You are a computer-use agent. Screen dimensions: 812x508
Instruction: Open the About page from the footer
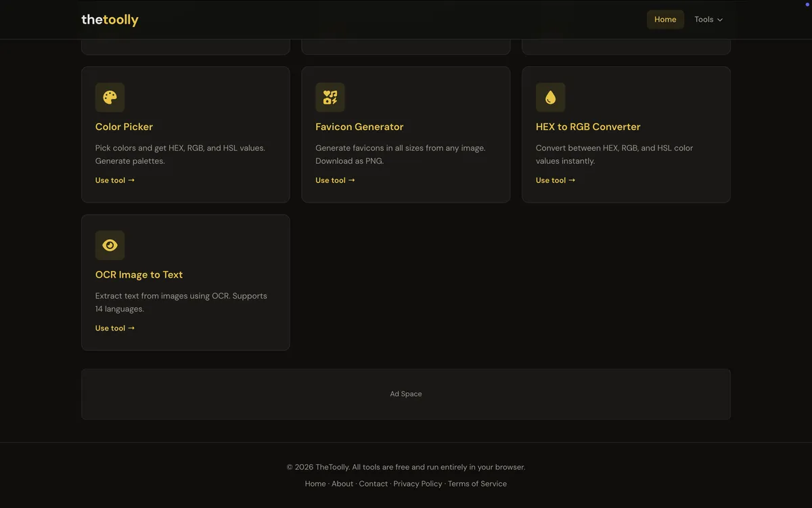point(342,483)
